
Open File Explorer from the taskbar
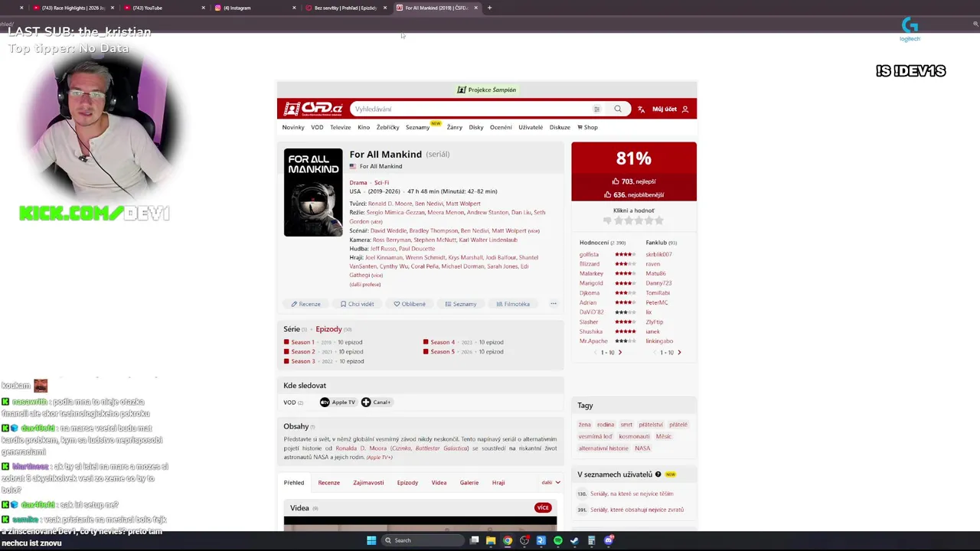(x=491, y=540)
